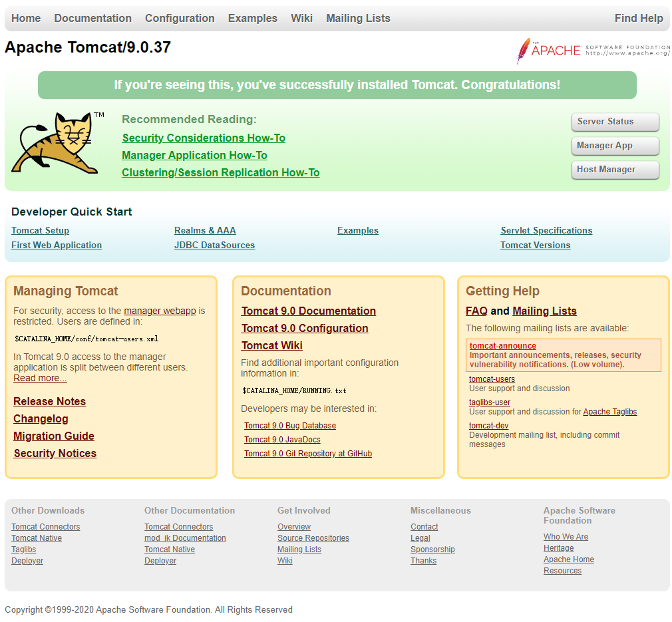This screenshot has width=672, height=622.
Task: Open the Tomcat 9.0 Bug Database
Action: click(289, 425)
